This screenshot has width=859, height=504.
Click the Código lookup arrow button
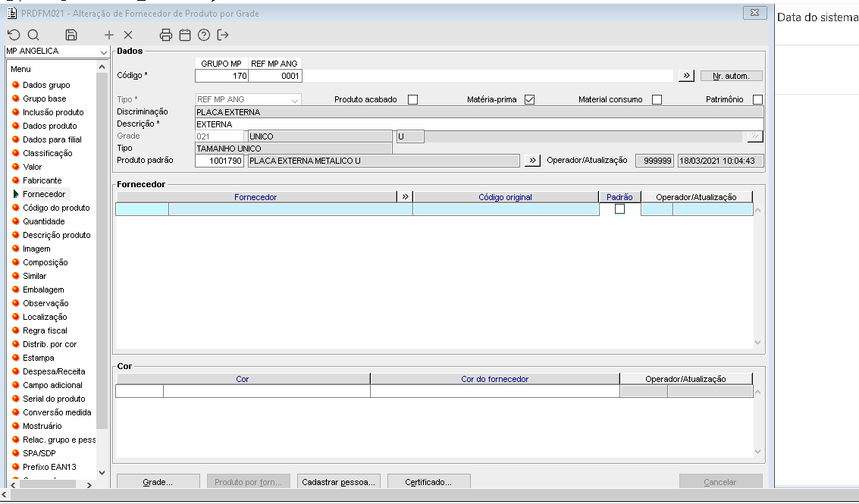[686, 76]
